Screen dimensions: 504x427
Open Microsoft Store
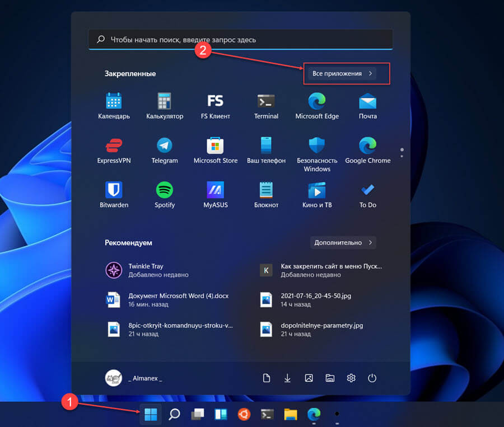coord(216,151)
